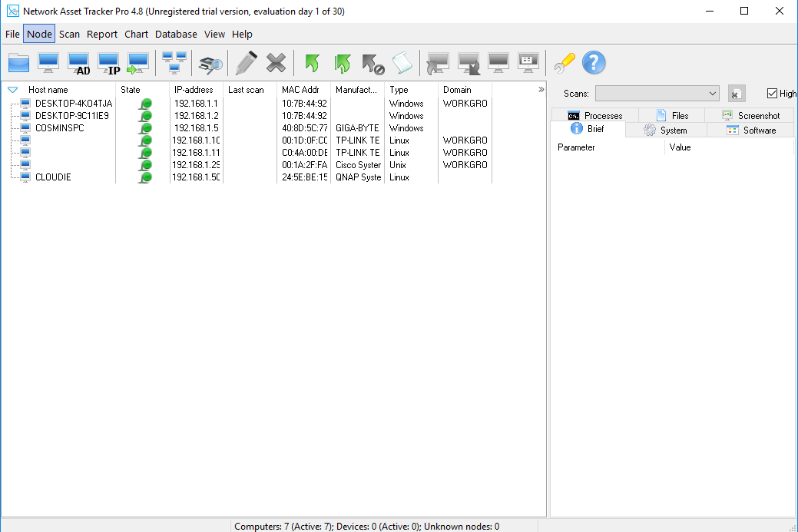Click the monitor icon labeled AD

click(x=79, y=63)
